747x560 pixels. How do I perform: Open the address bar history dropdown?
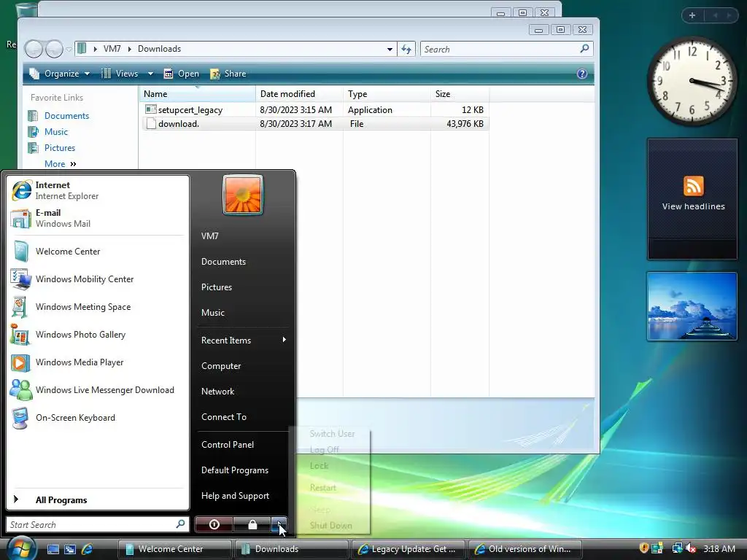pyautogui.click(x=390, y=49)
